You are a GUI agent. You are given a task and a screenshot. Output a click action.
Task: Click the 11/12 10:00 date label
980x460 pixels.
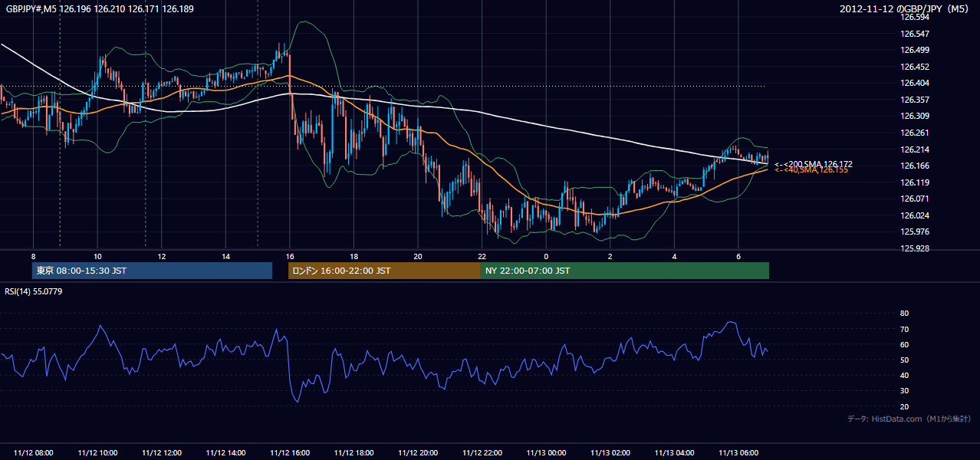click(97, 453)
